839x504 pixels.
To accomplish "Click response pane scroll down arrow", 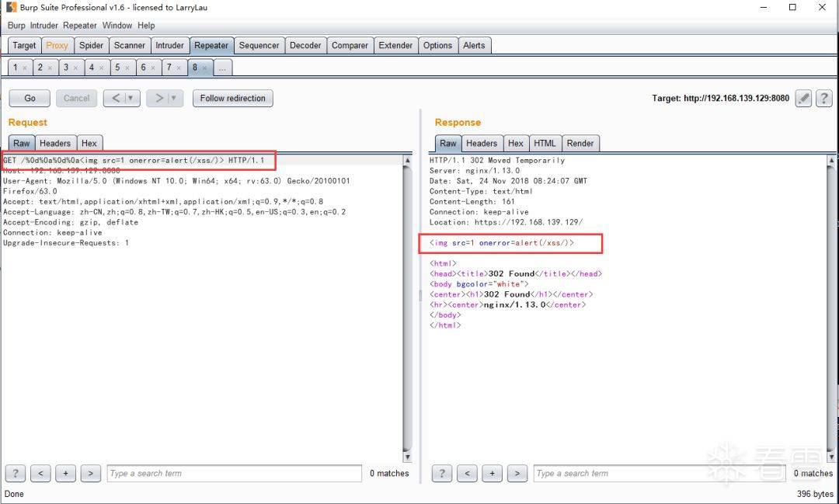I will click(831, 457).
